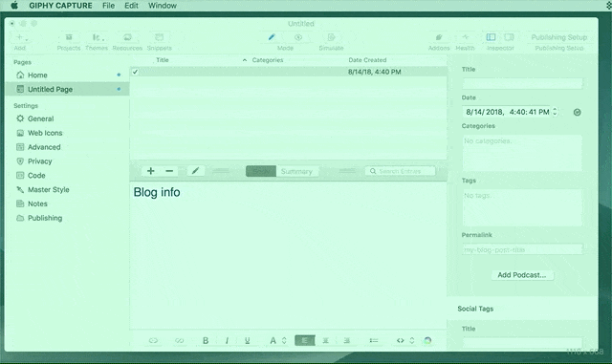Insert a bulleted list
Screen dimensions: 612x364
pos(374,340)
